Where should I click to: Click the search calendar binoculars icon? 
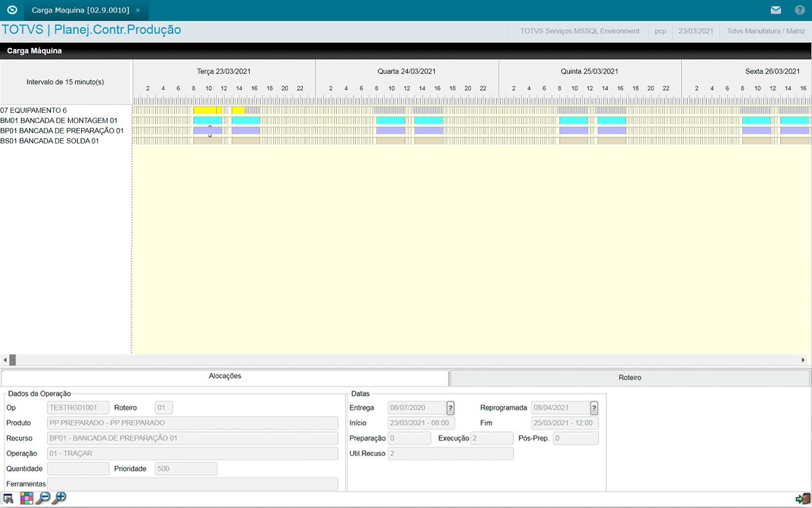click(8, 498)
